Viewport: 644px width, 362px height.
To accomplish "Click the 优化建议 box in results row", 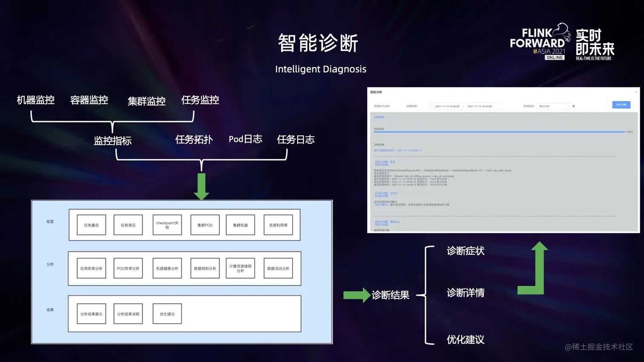I will (x=167, y=314).
